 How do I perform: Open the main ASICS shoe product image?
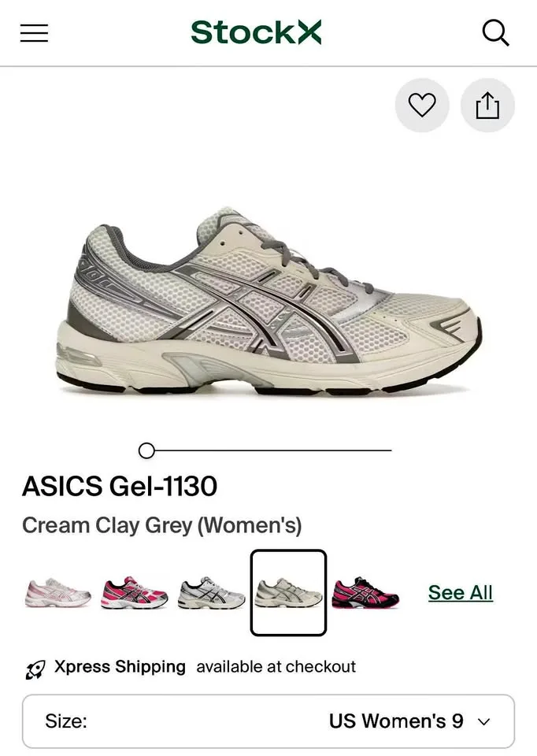point(268,302)
